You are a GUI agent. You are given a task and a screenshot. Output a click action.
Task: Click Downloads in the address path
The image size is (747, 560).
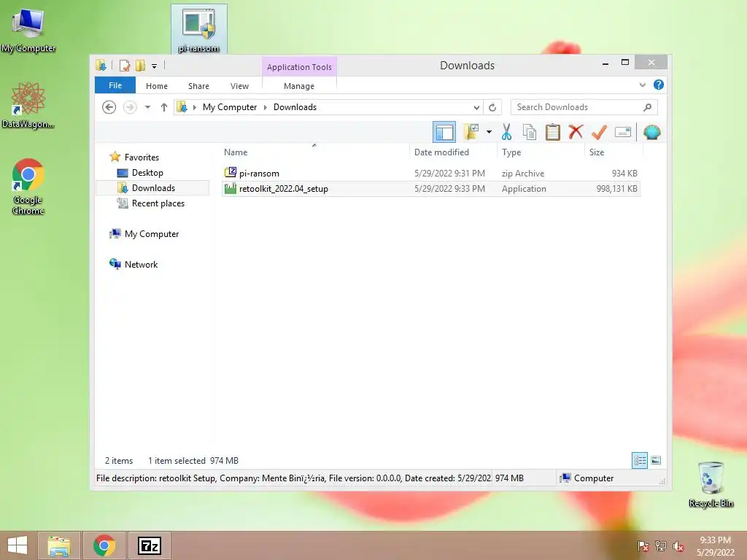tap(295, 107)
